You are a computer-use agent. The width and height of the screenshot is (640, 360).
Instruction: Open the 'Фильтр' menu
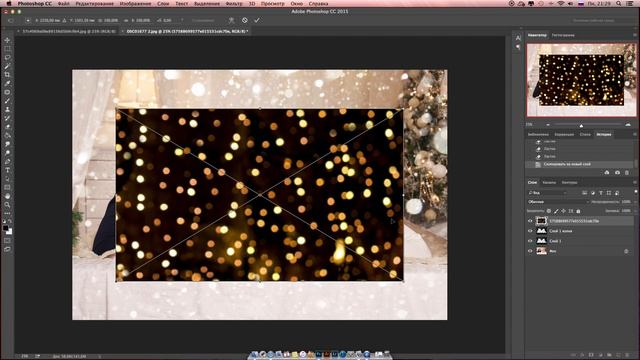click(234, 4)
